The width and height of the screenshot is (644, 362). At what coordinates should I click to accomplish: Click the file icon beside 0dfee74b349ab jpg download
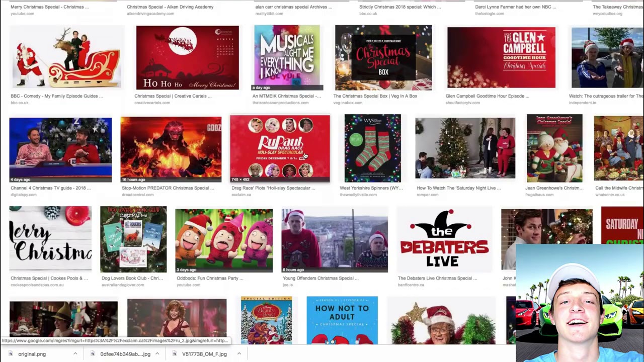(93, 354)
